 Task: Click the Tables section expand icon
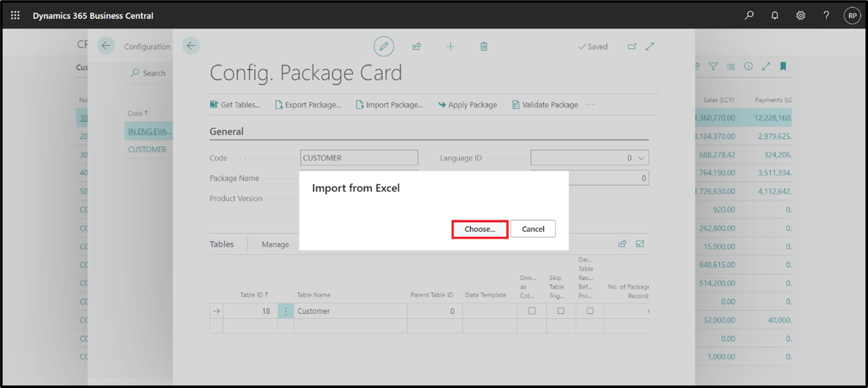[640, 244]
